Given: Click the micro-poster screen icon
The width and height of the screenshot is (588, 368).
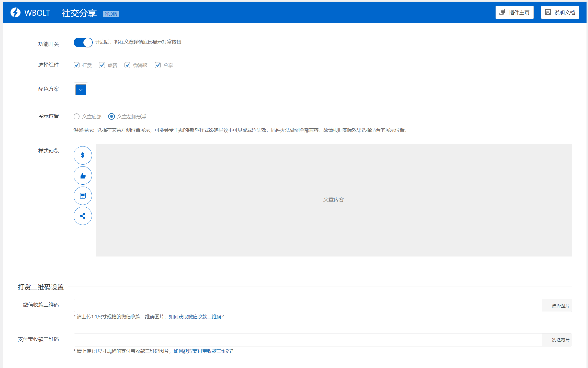Looking at the screenshot, I should pyautogui.click(x=83, y=196).
